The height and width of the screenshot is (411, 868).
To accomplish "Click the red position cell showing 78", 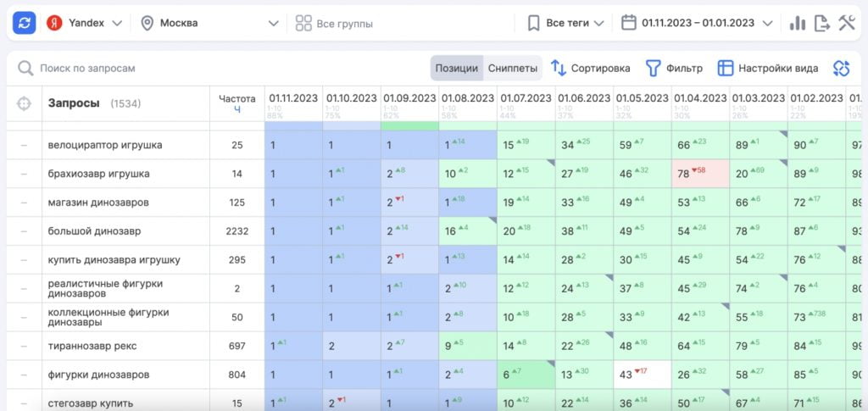I will (700, 174).
